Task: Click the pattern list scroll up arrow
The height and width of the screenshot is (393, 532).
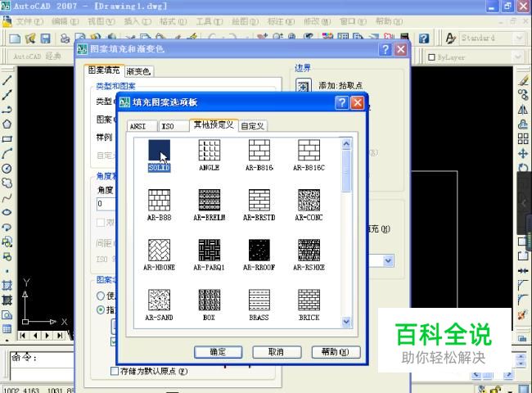Action: pyautogui.click(x=346, y=143)
